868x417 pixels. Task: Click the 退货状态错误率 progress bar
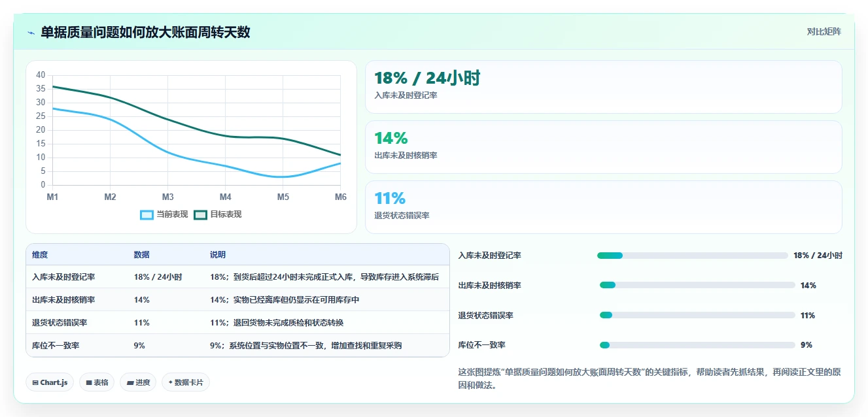coord(697,315)
